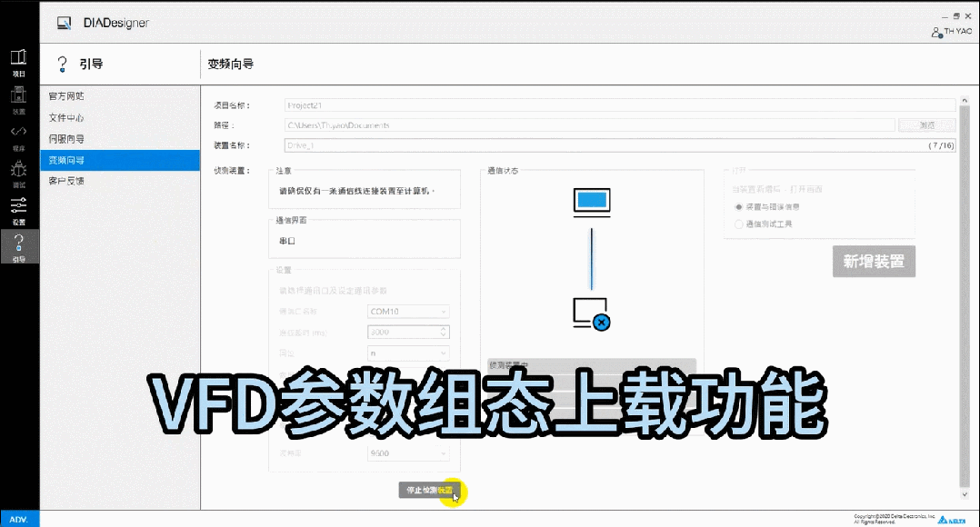Click the 路径 path input field
This screenshot has width=980, height=527.
point(589,125)
